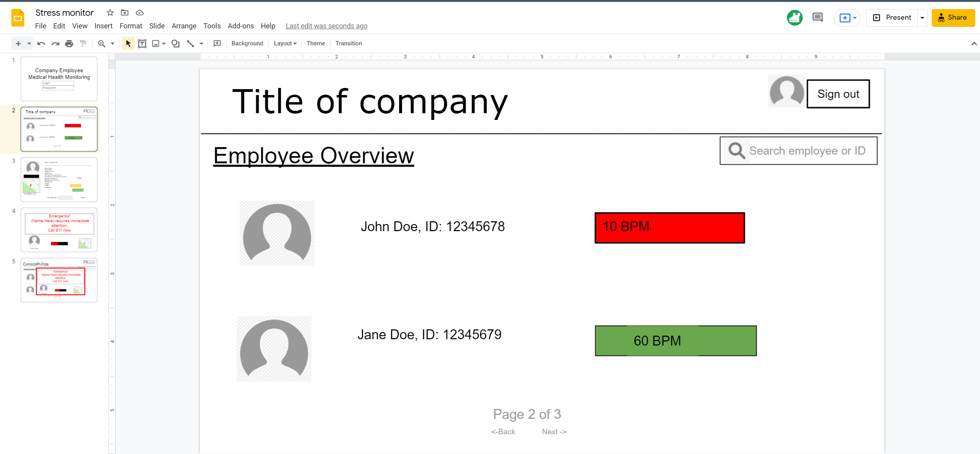Expand the Present options arrow

pyautogui.click(x=922, y=18)
